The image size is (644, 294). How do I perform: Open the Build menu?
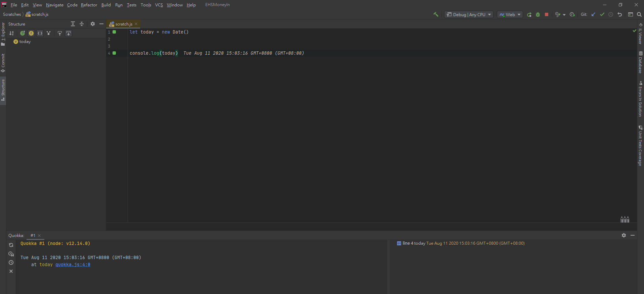click(106, 5)
